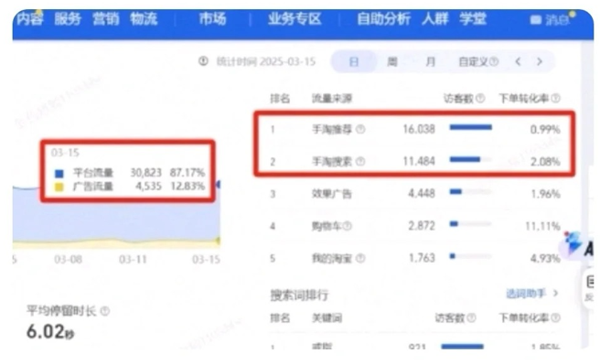Click the 11,484 visitor count value
600x364 pixels.
point(419,162)
